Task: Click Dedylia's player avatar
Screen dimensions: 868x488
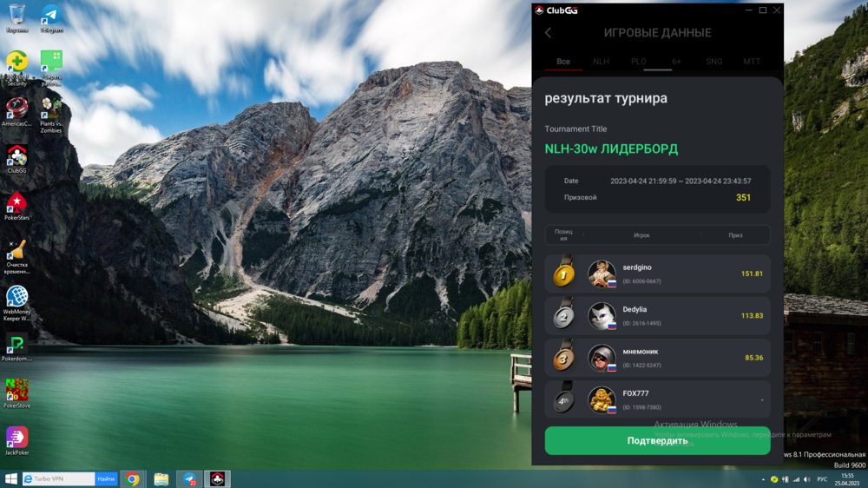Action: [x=601, y=315]
